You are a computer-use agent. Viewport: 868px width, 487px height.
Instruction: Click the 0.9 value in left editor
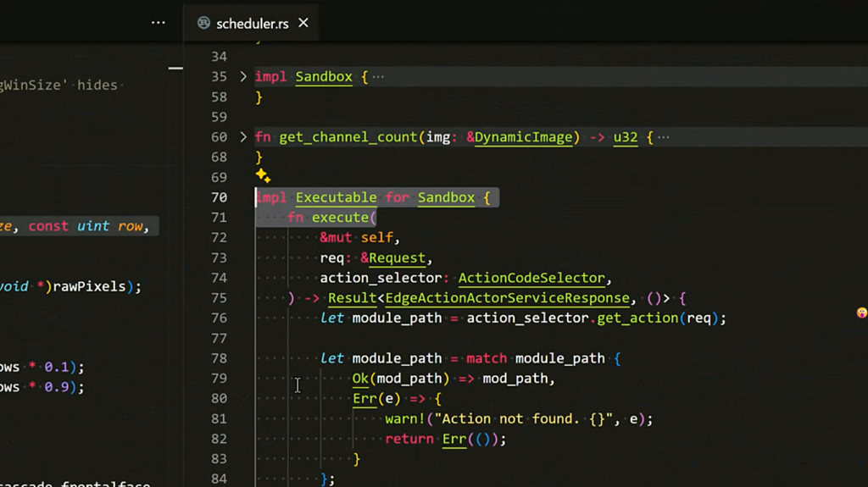pos(57,387)
